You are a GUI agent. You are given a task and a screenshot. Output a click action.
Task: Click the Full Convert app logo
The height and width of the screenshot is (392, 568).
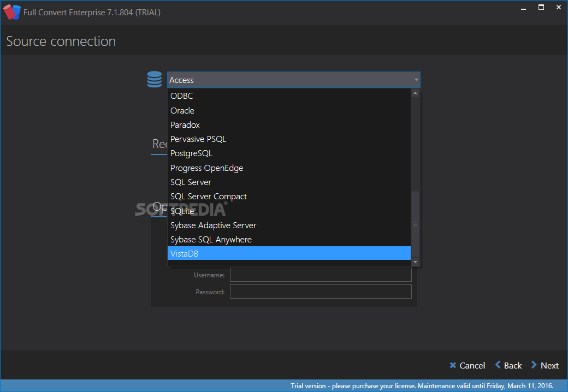[12, 12]
